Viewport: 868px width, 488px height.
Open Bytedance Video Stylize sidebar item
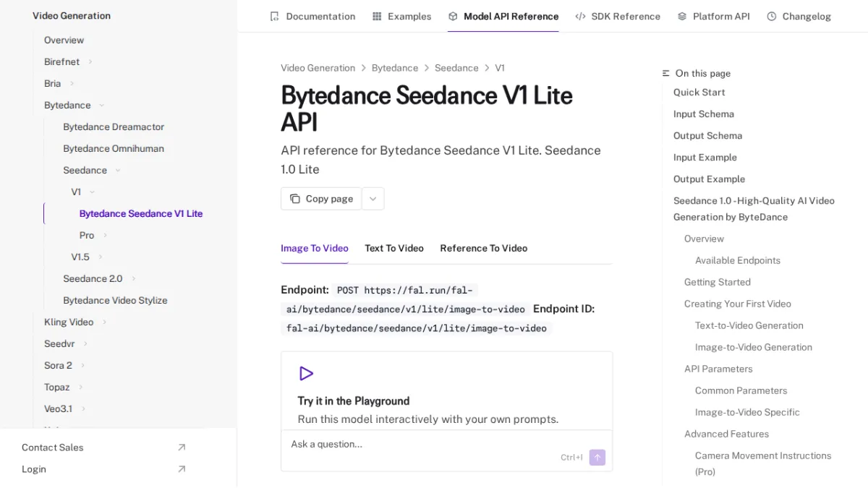pyautogui.click(x=115, y=300)
